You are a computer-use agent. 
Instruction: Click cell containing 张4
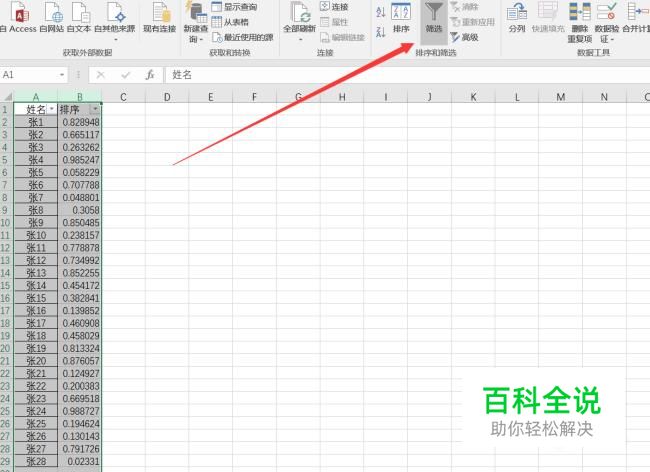click(x=36, y=160)
